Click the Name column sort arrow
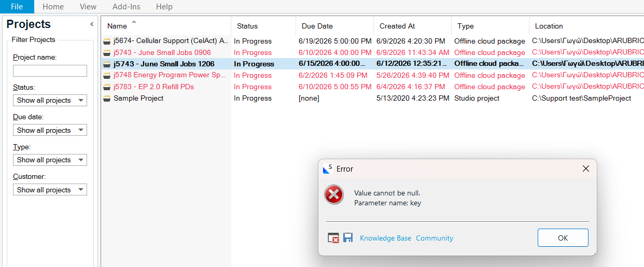 [134, 22]
